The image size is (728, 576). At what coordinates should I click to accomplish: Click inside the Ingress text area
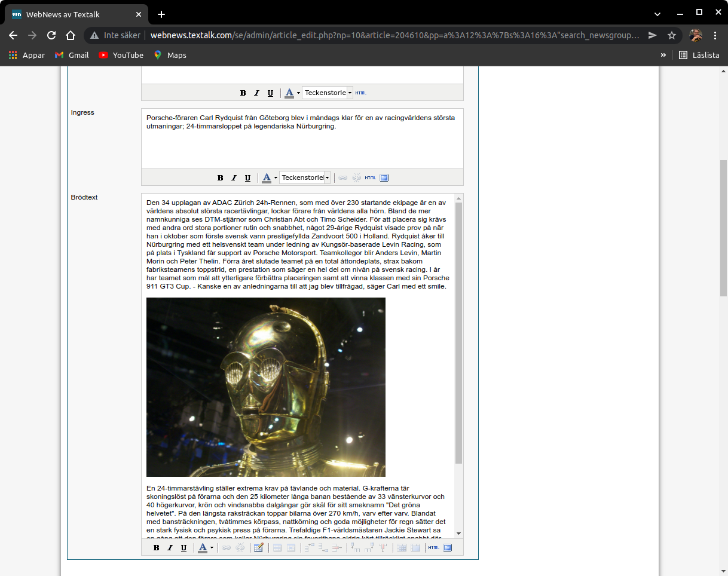point(302,139)
